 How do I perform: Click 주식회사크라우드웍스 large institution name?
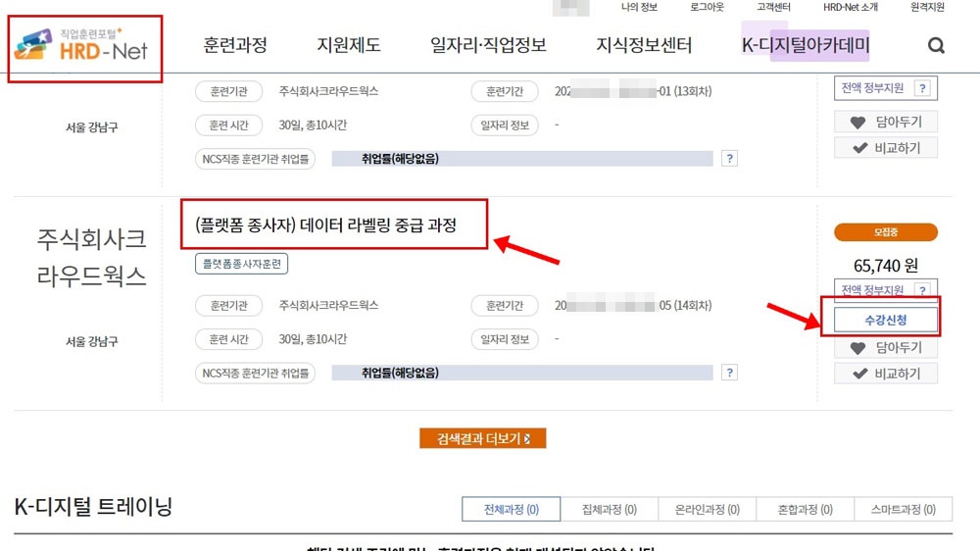point(91,257)
